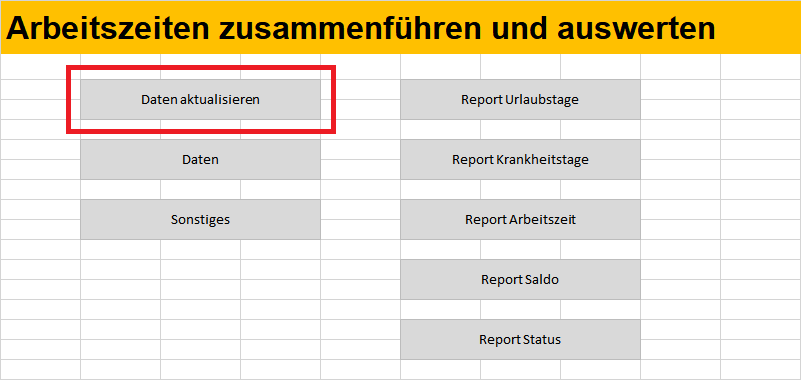View Report Status
Viewport: 801px width, 380px height.
(520, 340)
